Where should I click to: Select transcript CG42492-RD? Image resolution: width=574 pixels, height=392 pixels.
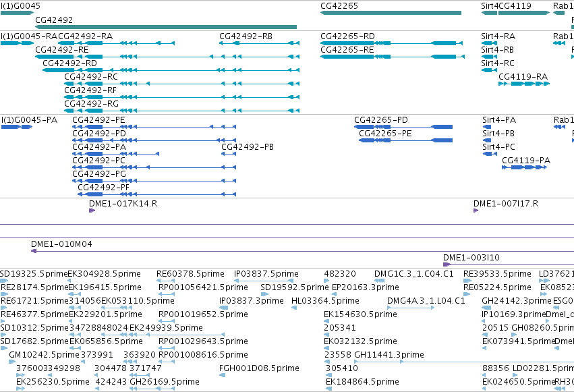point(171,70)
